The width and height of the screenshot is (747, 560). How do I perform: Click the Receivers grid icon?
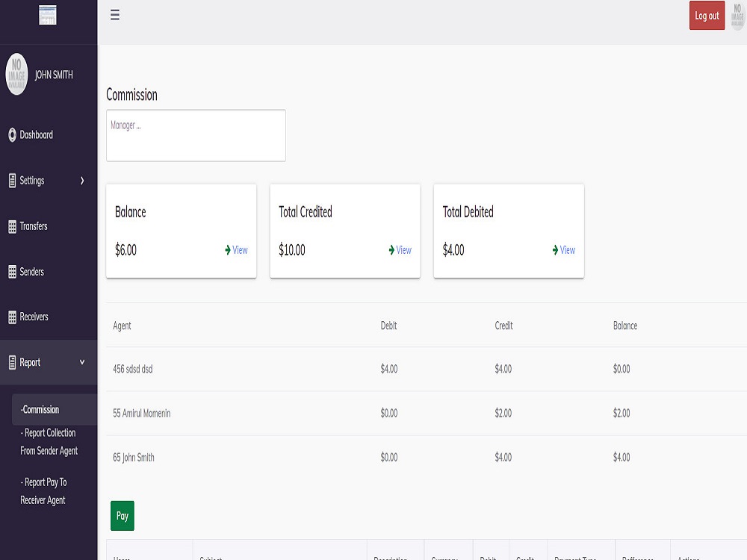pos(13,317)
